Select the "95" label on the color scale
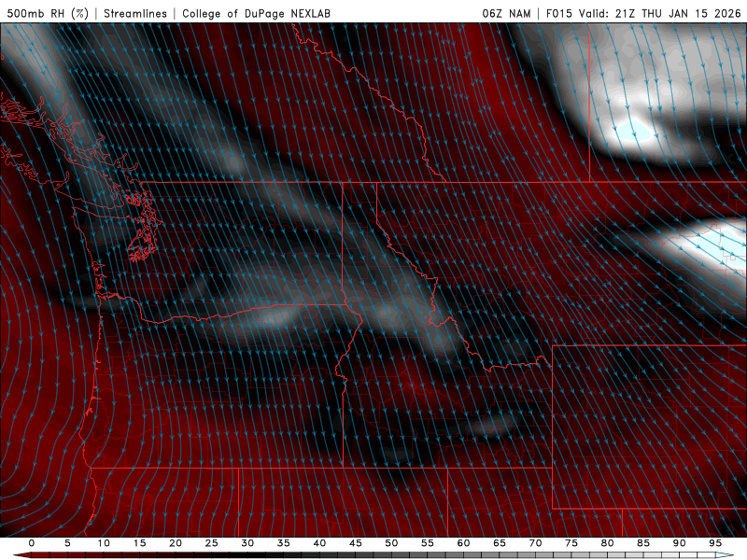Image resolution: width=747 pixels, height=560 pixels. (715, 543)
